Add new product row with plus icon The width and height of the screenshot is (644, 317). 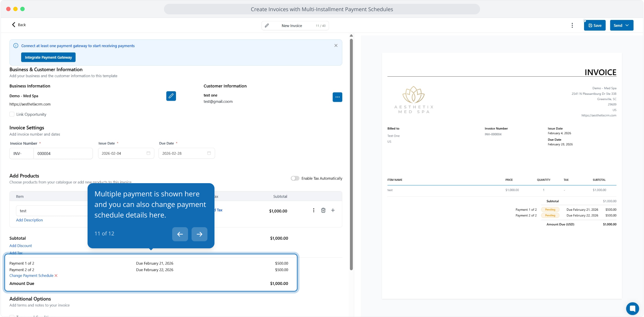click(333, 210)
